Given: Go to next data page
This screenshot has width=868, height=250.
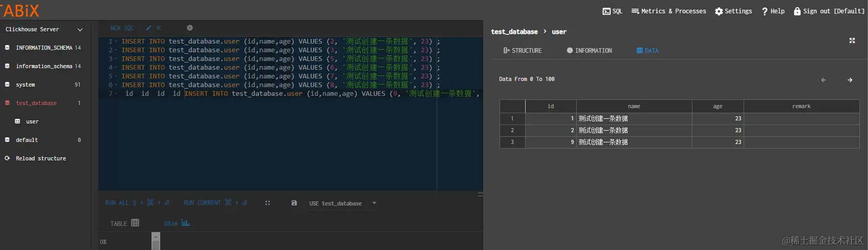Looking at the screenshot, I should (850, 80).
